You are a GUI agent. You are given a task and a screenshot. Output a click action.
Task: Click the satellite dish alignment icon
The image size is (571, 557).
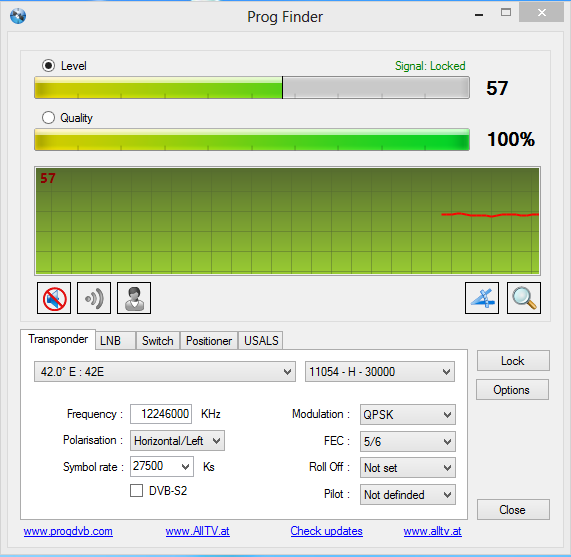tap(482, 298)
